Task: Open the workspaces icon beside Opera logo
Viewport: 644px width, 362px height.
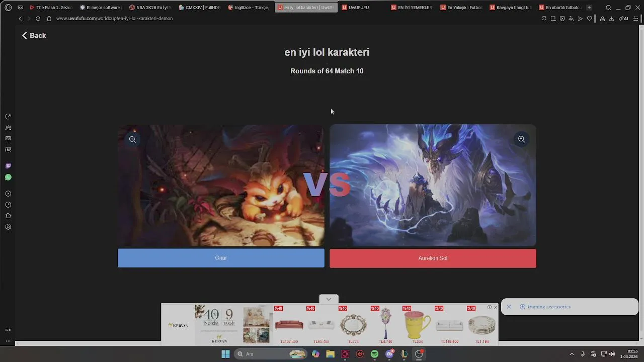Action: pos(20,8)
